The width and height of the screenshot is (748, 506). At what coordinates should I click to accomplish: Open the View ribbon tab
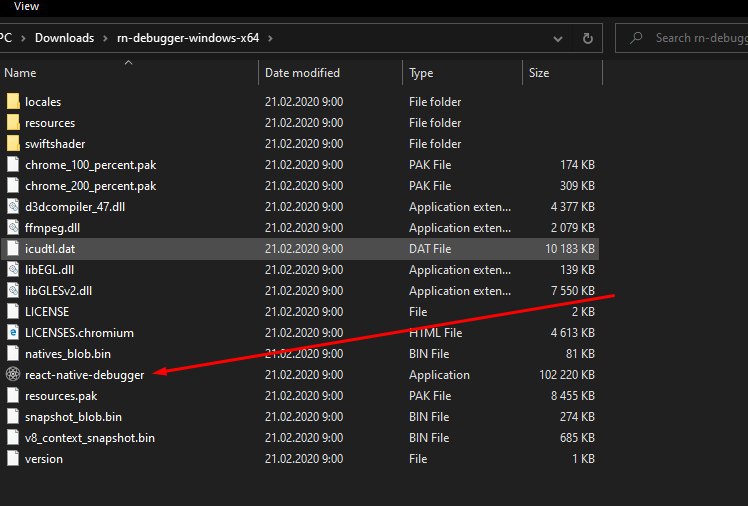pos(27,6)
